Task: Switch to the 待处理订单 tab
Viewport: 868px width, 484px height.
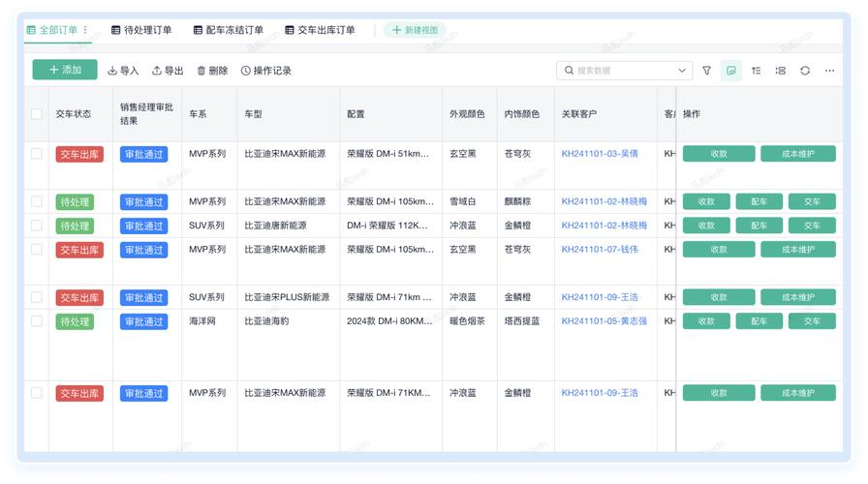Action: (x=141, y=30)
